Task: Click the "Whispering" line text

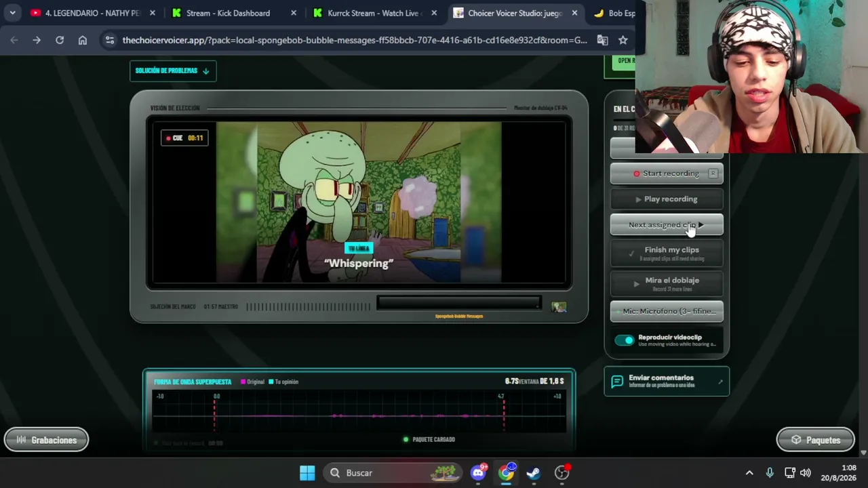Action: [359, 263]
